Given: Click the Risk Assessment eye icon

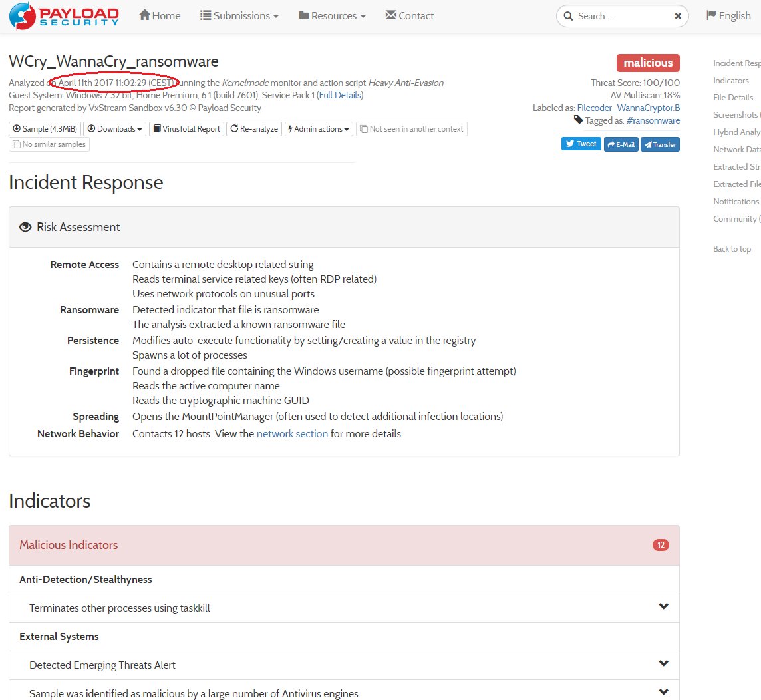Looking at the screenshot, I should click(25, 227).
